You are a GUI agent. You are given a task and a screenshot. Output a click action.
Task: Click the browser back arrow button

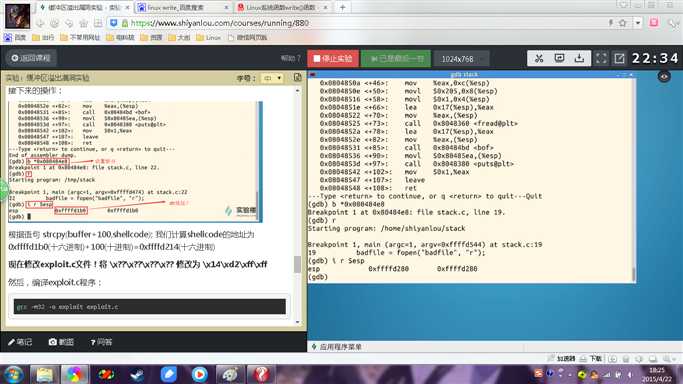(40, 23)
